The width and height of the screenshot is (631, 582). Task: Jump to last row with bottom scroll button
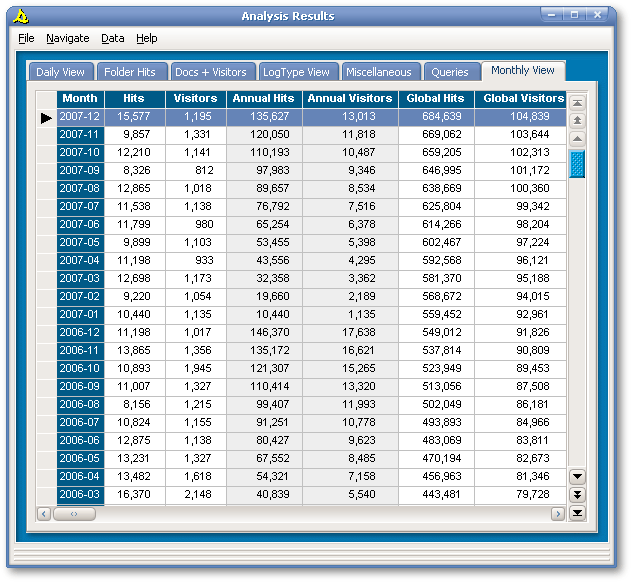point(577,513)
